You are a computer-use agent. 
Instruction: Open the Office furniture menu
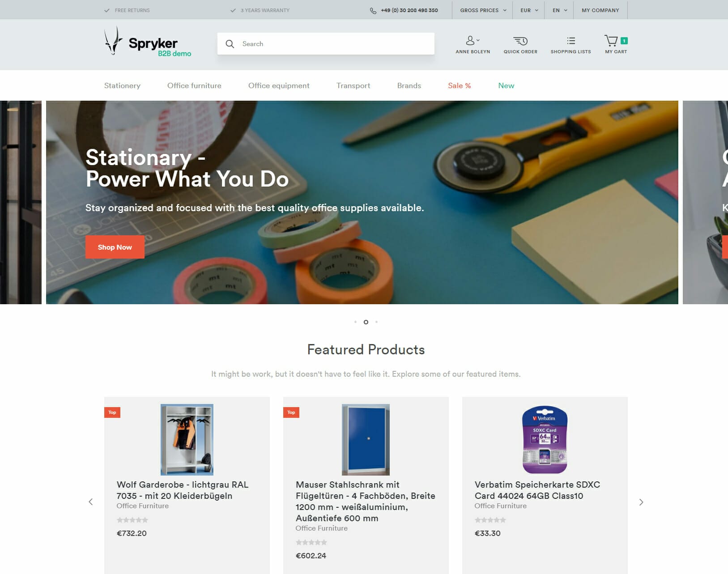pos(194,85)
